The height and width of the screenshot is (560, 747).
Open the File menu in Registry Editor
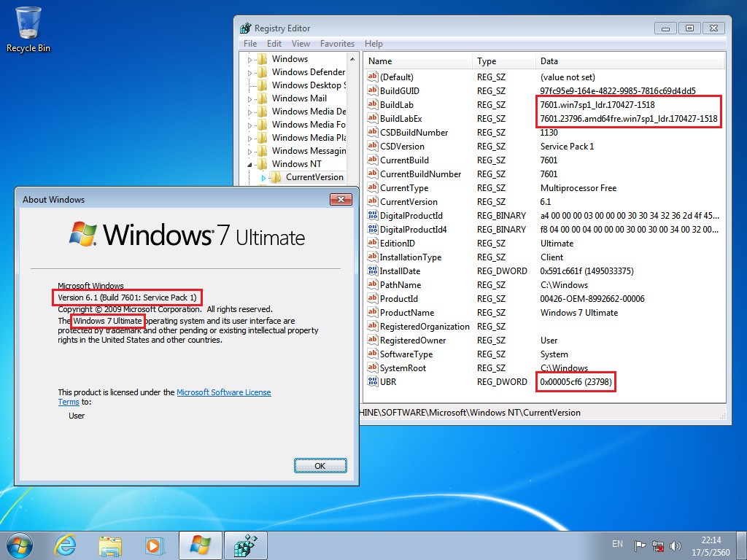click(250, 43)
